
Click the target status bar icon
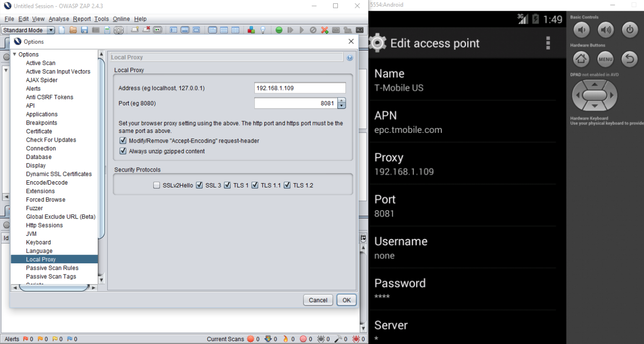coord(303,339)
